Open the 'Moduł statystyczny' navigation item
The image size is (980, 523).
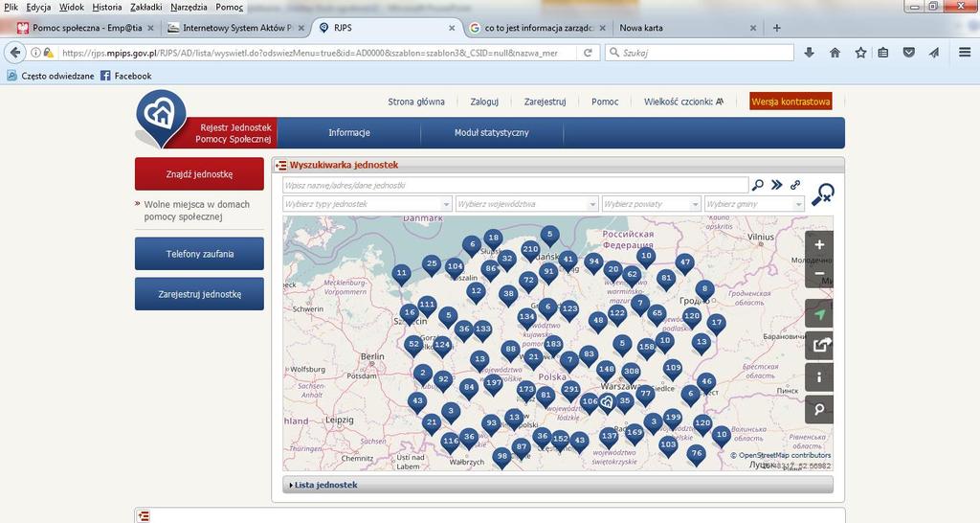492,132
